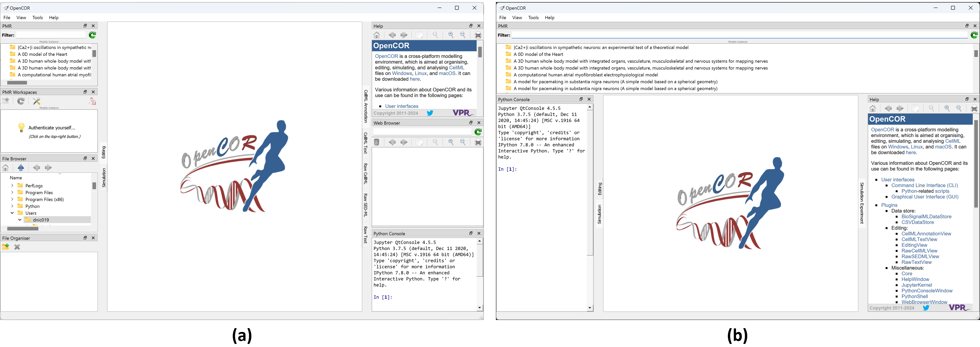Go back in Help panel of window (a)
The image size is (980, 347).
[392, 35]
